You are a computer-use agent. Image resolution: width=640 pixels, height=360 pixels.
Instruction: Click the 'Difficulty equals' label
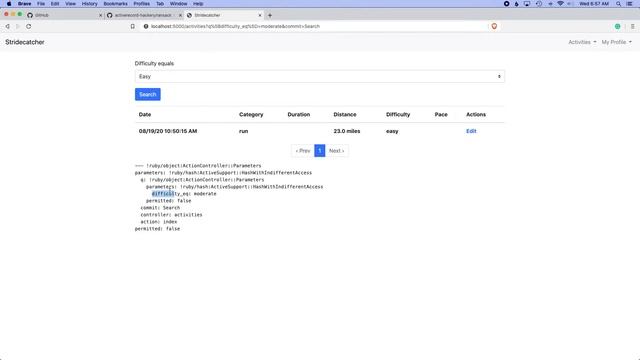[x=154, y=63]
